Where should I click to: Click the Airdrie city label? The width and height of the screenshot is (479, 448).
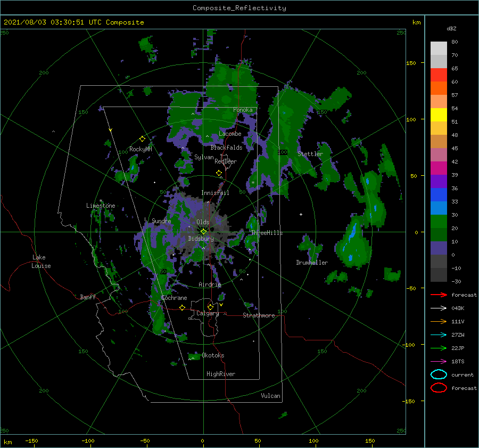coord(210,284)
